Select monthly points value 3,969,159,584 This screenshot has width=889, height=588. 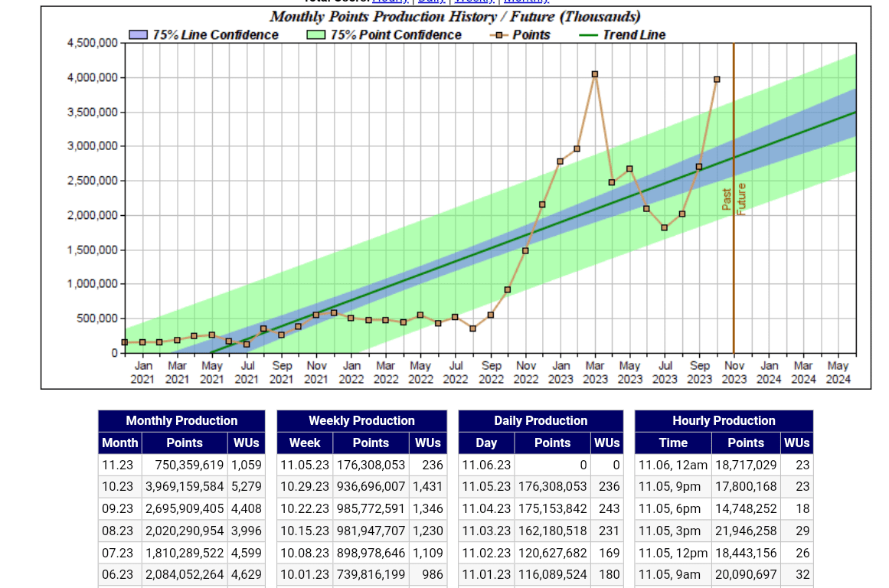coord(185,486)
